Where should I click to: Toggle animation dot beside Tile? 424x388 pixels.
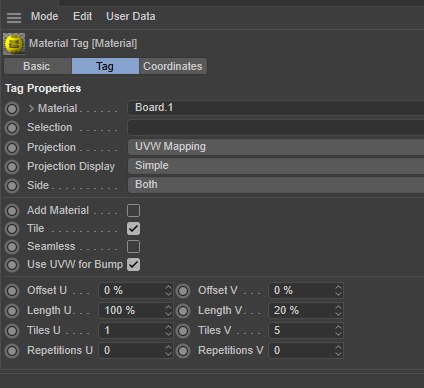[x=12, y=229]
